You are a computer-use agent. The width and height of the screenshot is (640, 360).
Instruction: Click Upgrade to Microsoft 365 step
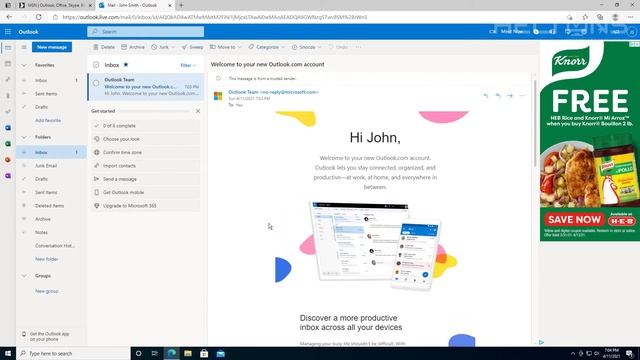(x=146, y=206)
